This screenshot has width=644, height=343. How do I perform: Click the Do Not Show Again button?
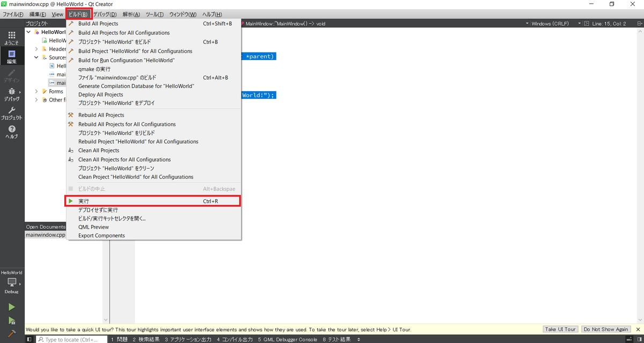click(606, 330)
